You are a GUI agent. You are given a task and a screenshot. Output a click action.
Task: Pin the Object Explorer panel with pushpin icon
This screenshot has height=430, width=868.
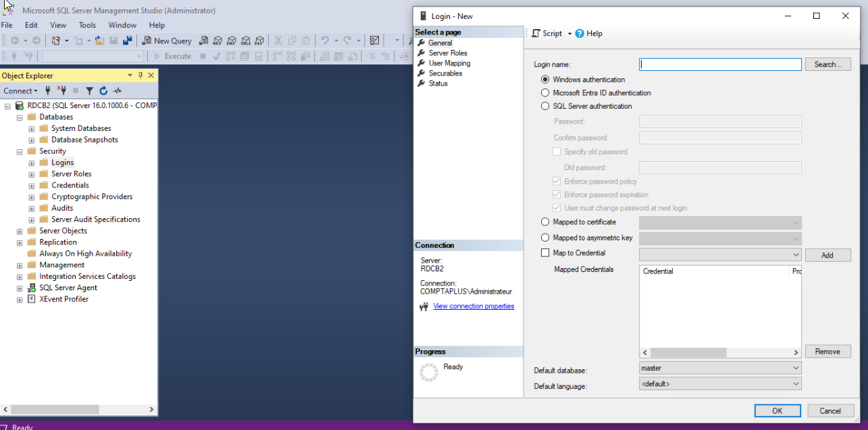point(141,76)
